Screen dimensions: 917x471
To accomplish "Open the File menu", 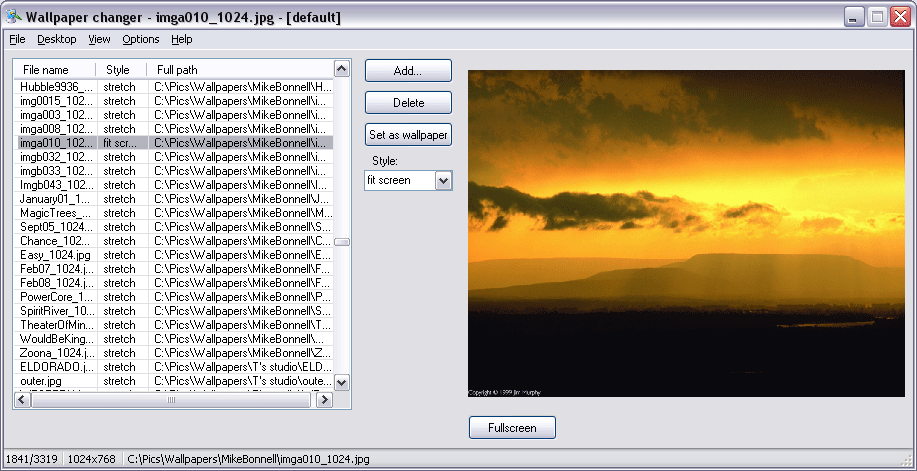I will (17, 39).
